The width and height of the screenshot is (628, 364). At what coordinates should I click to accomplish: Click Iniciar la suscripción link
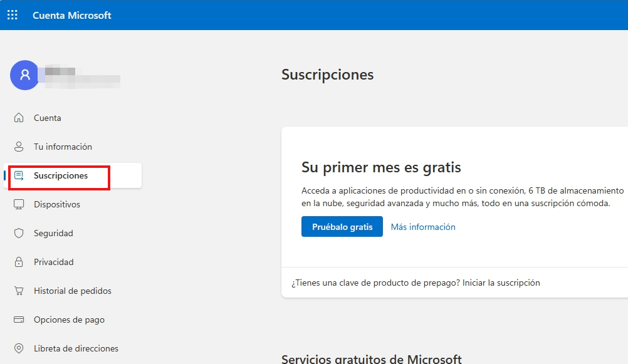[501, 283]
